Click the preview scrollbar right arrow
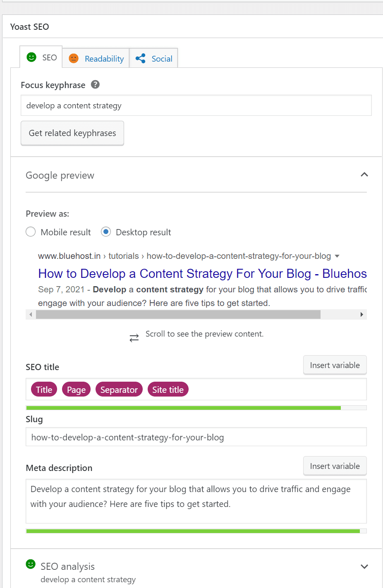This screenshot has width=383, height=588. coord(362,315)
